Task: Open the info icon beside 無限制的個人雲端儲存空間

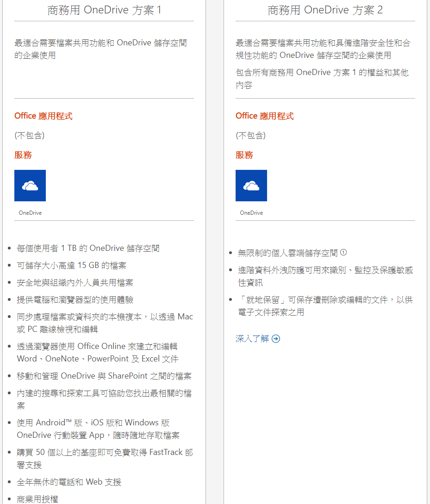Action: (x=343, y=253)
